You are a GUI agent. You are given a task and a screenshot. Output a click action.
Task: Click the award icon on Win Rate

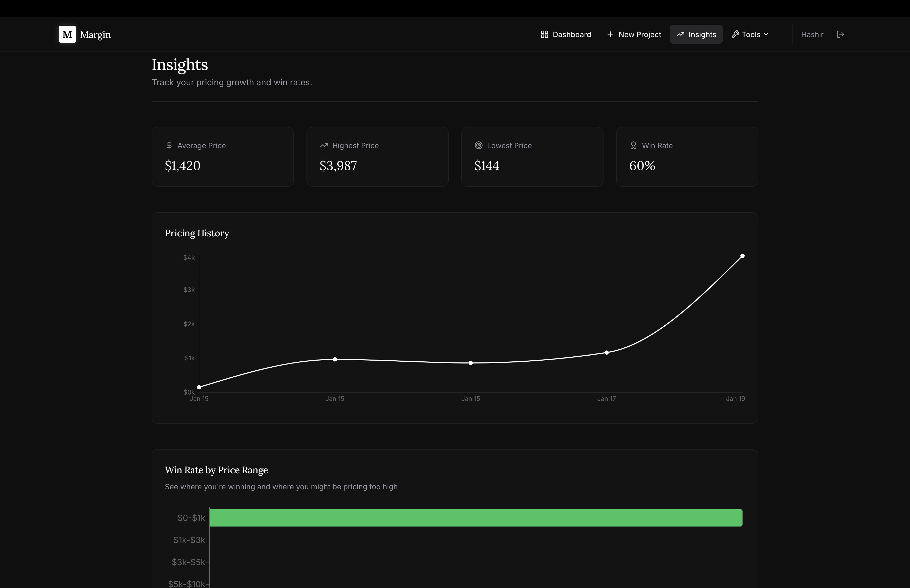pyautogui.click(x=634, y=146)
